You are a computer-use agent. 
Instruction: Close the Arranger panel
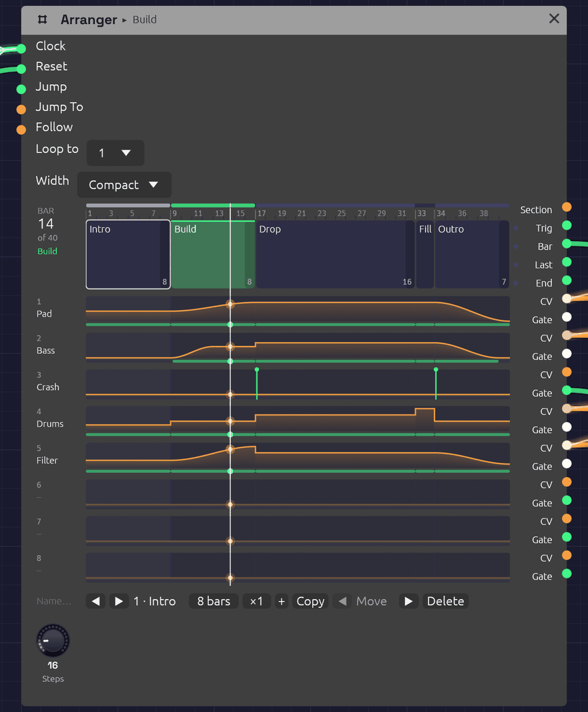554,19
